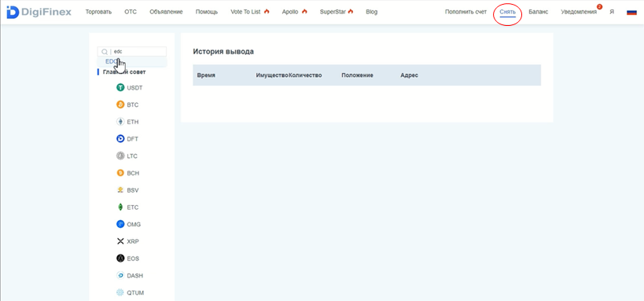Click the Адрес column header

tap(409, 75)
